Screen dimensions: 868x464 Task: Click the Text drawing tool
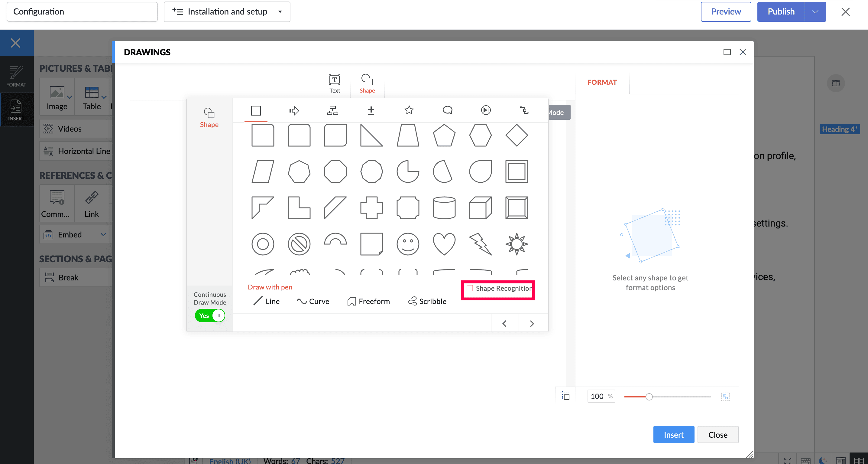(x=334, y=83)
